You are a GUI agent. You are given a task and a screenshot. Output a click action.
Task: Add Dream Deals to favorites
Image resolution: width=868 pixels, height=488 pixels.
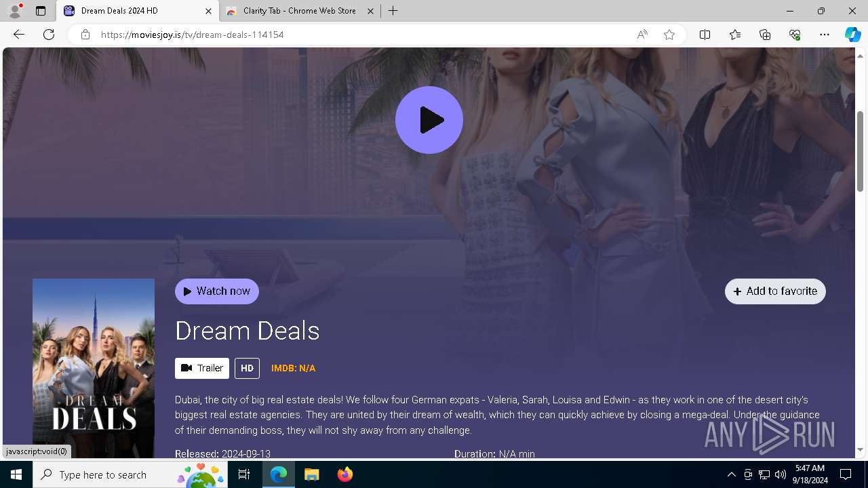pos(775,291)
